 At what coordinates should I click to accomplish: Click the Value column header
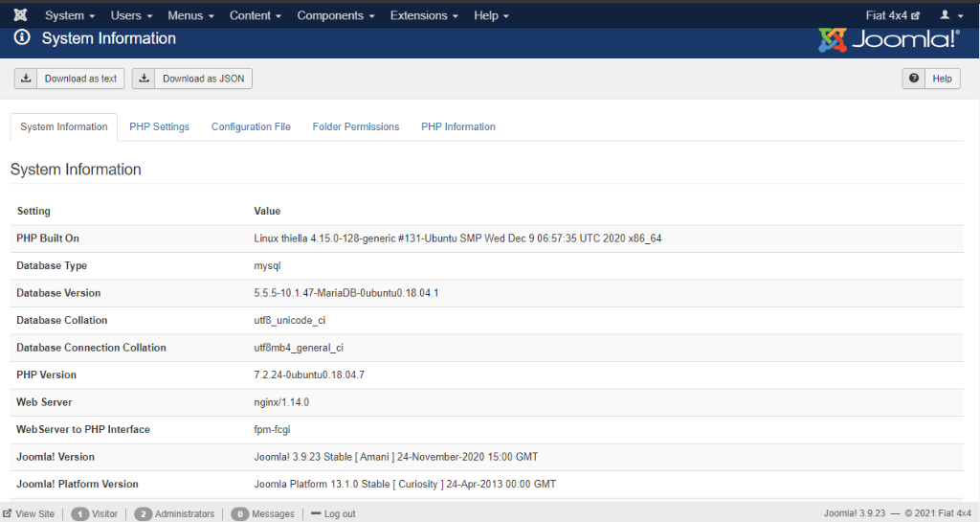click(267, 212)
